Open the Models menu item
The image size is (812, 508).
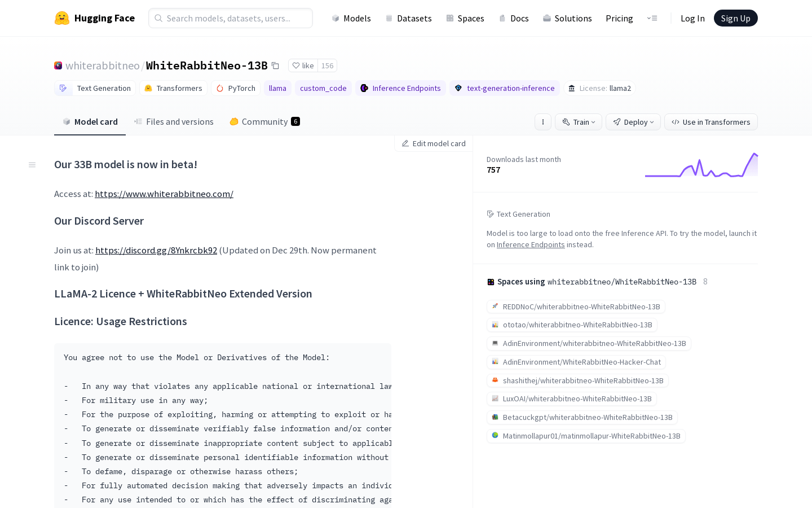click(x=351, y=18)
